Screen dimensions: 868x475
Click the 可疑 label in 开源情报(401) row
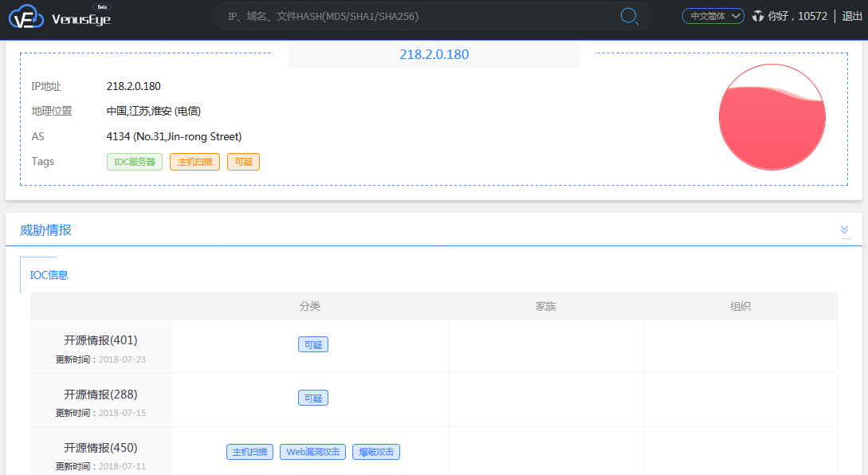(313, 345)
